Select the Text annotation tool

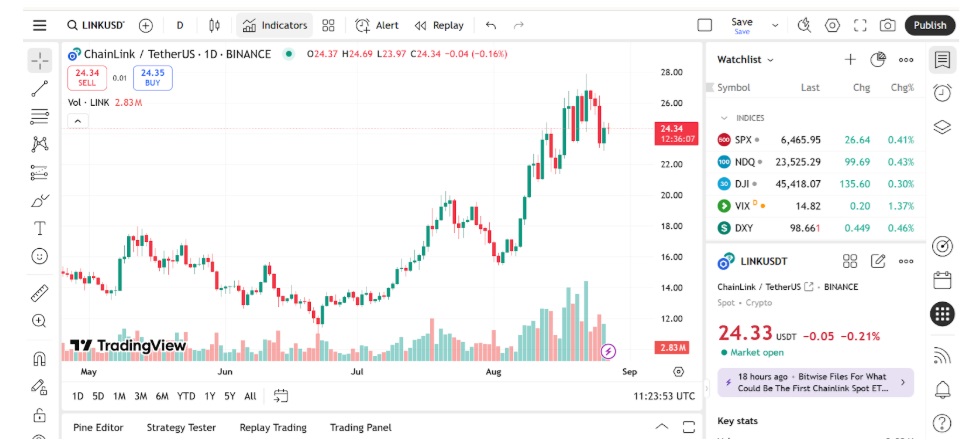click(39, 228)
